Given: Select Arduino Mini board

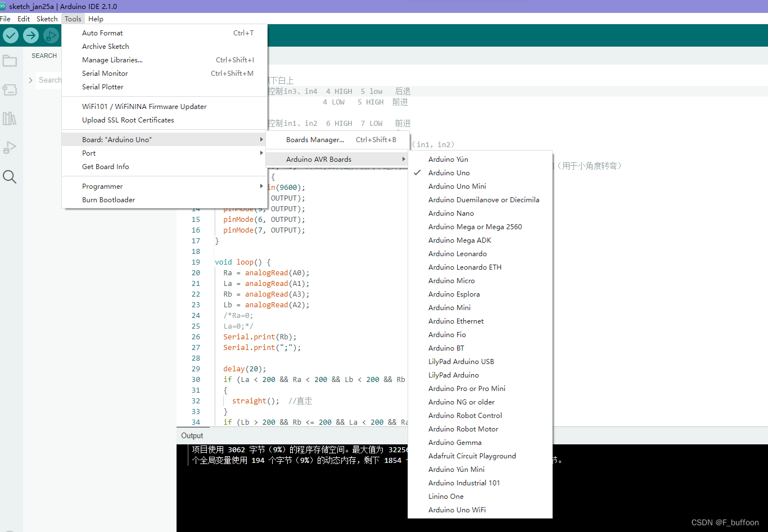Looking at the screenshot, I should tap(480, 307).
